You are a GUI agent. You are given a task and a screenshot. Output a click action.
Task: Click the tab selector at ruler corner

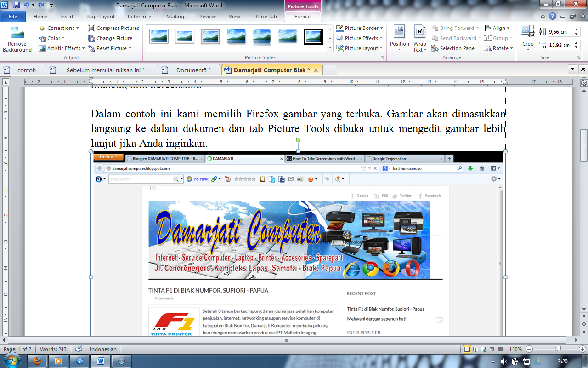[6, 82]
